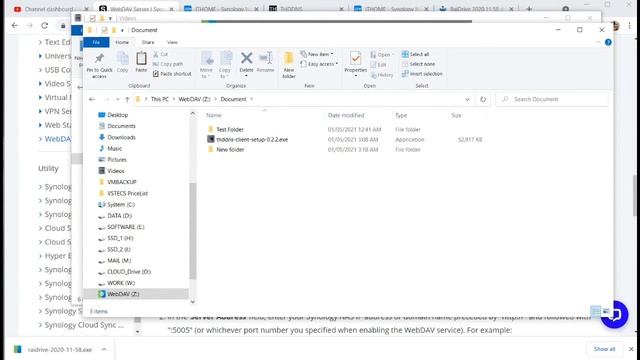Open WORK (W:) drive
The width and height of the screenshot is (640, 360).
click(121, 283)
